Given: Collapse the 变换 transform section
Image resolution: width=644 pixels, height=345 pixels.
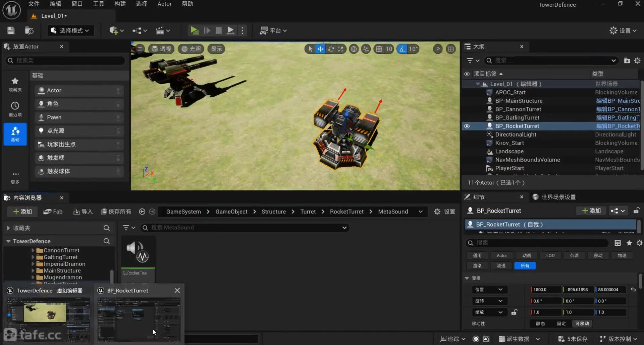Looking at the screenshot, I should click(467, 278).
